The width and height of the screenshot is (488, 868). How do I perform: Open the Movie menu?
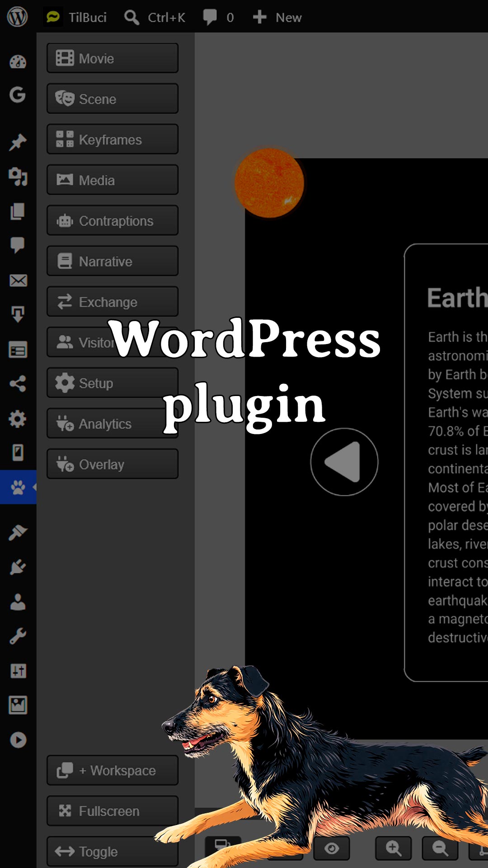coord(113,58)
